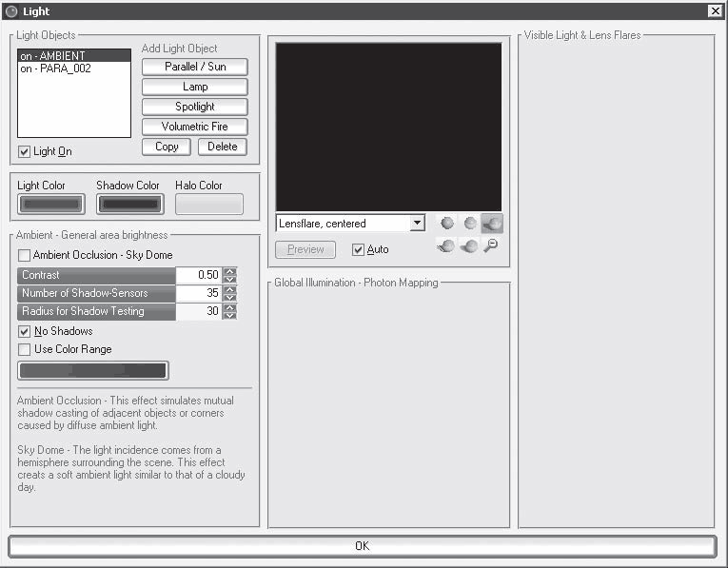Click the magnifier zoom-out icon
Viewport: 728px width, 568px height.
[492, 246]
